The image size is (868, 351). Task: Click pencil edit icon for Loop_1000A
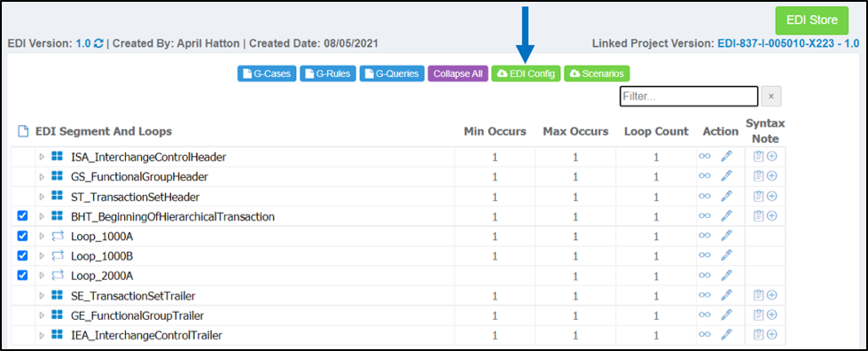coord(726,236)
